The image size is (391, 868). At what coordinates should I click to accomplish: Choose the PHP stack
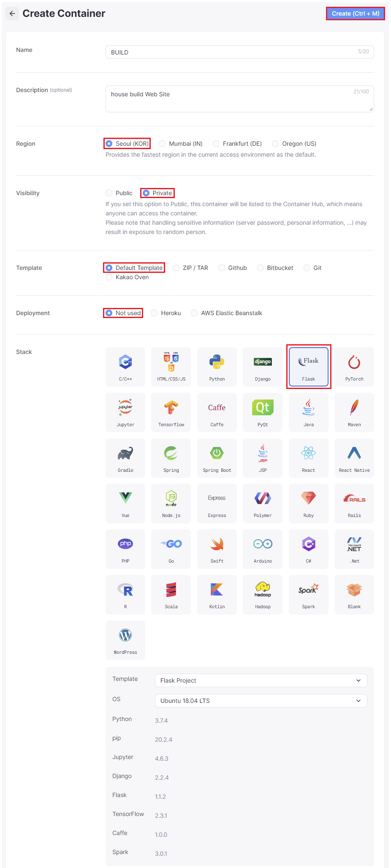125,549
